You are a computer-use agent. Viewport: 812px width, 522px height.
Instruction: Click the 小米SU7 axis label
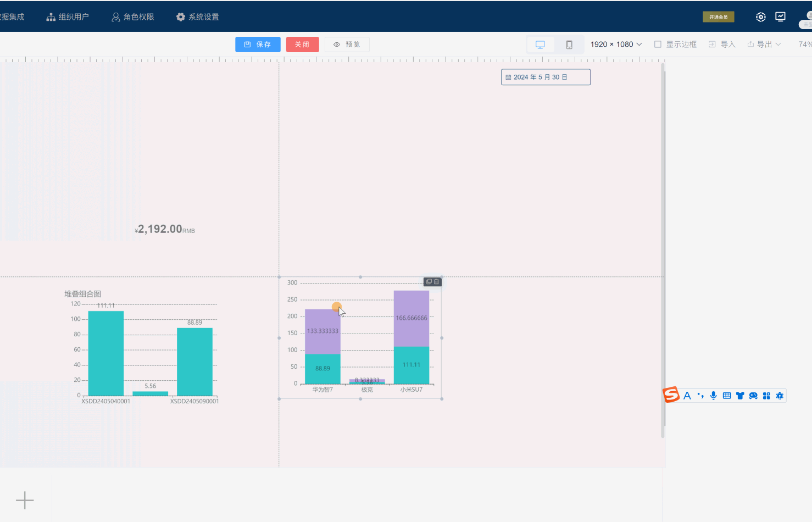point(411,390)
